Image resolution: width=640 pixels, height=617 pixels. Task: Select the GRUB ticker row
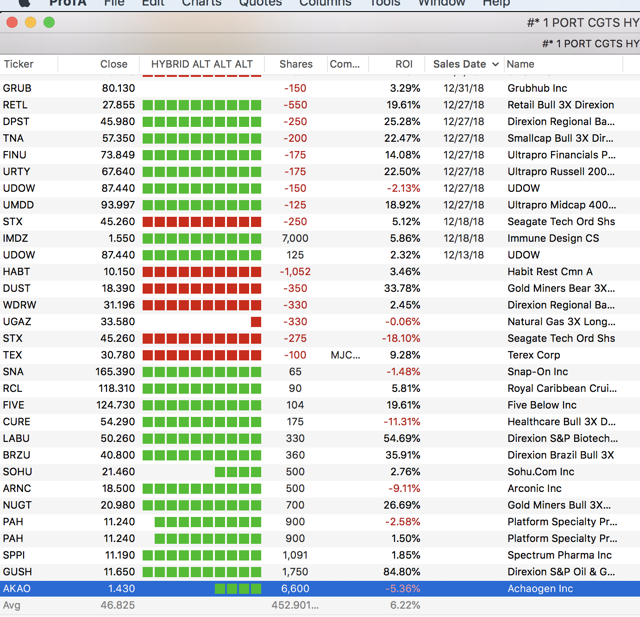coord(320,88)
